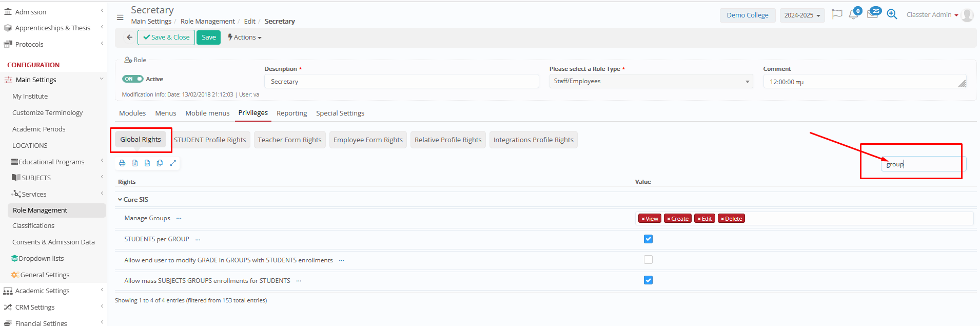Click the Description input field

[401, 82]
